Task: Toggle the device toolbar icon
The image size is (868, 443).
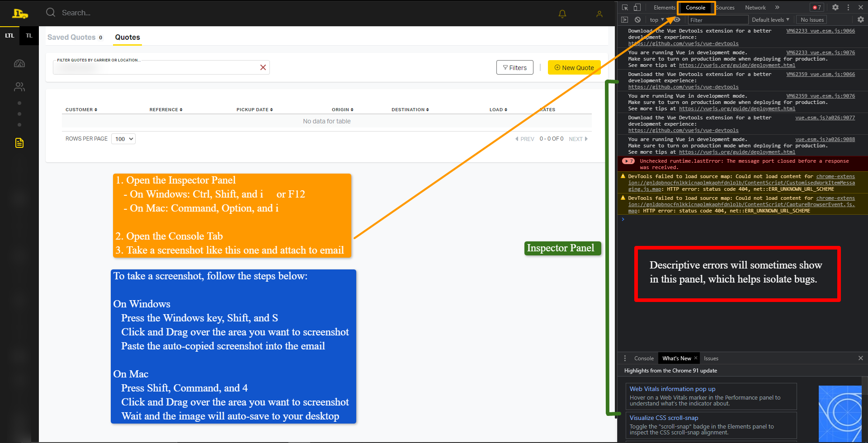Action: (x=637, y=7)
